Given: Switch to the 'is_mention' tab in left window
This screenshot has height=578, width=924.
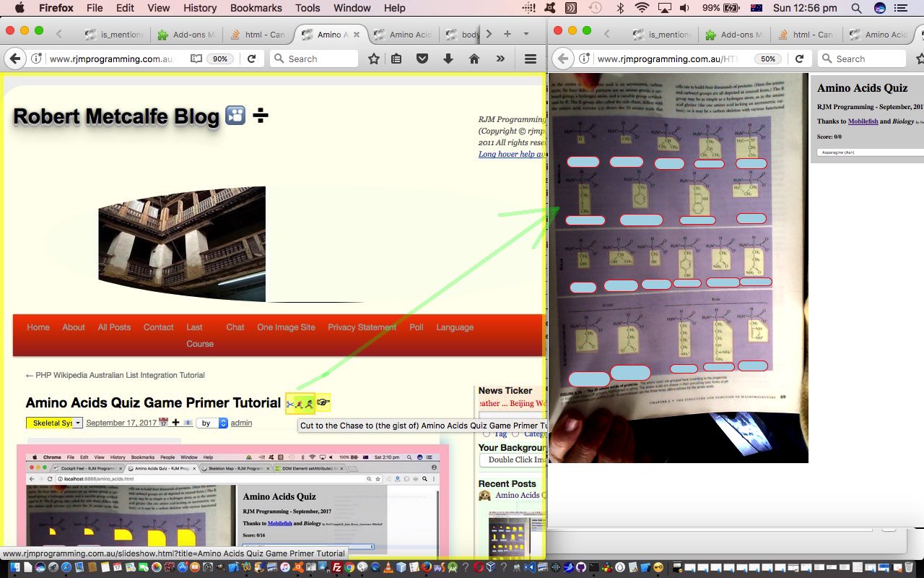Looking at the screenshot, I should 113,35.
